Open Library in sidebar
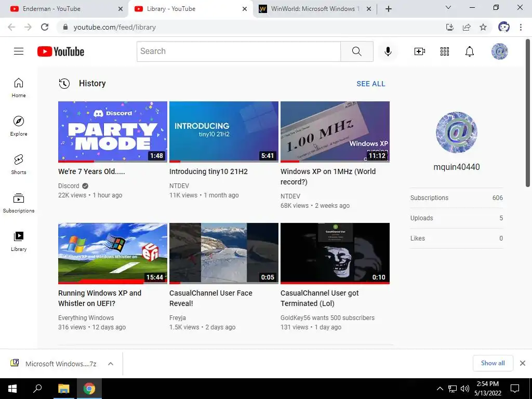 click(19, 241)
